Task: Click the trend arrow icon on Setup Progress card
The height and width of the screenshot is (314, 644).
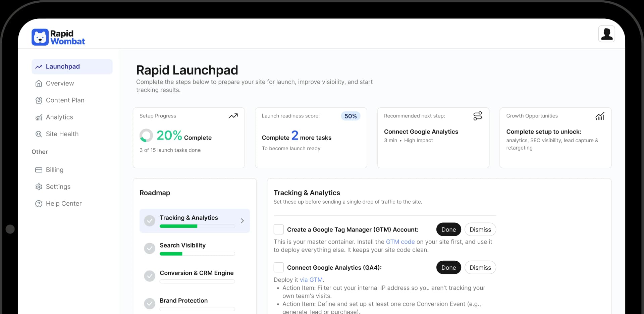Action: point(233,116)
